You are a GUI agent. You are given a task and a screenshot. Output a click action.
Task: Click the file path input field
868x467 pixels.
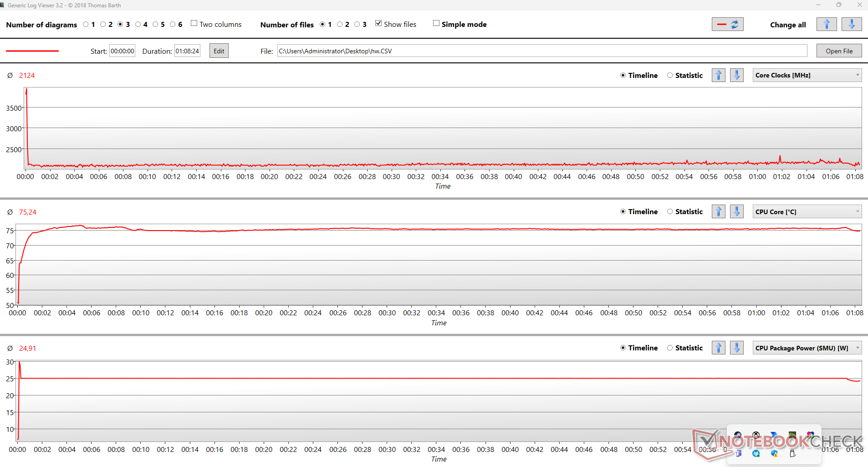pos(542,51)
